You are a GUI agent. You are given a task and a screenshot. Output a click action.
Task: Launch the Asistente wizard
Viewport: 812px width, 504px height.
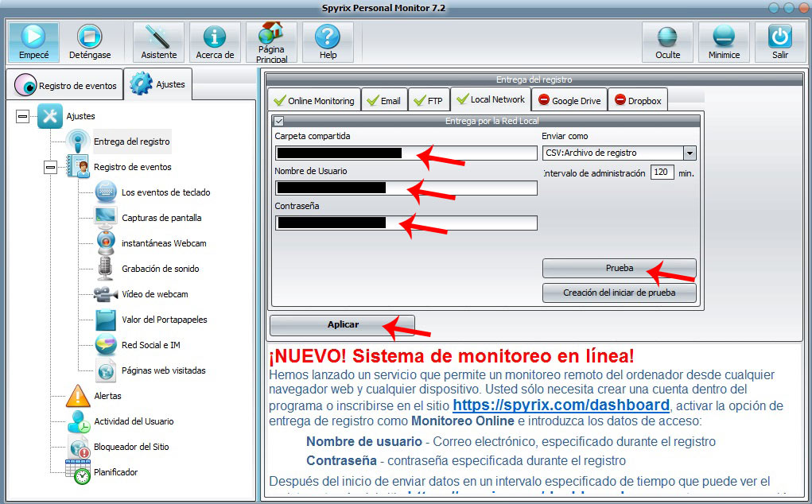coord(158,42)
